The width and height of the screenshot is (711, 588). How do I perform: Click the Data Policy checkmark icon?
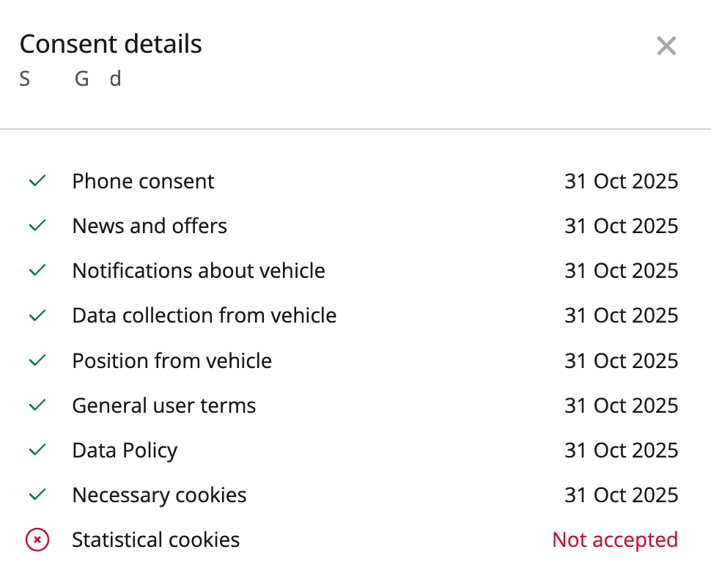pyautogui.click(x=37, y=450)
